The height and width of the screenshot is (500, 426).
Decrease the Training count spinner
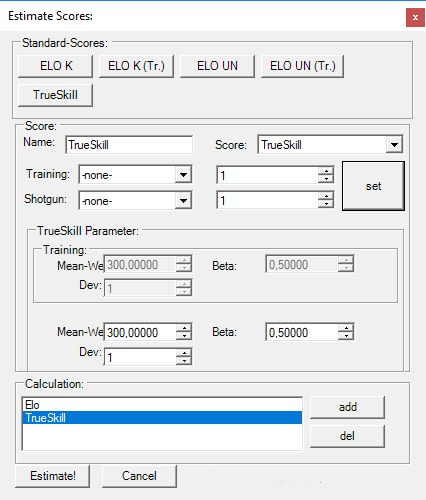coord(326,179)
